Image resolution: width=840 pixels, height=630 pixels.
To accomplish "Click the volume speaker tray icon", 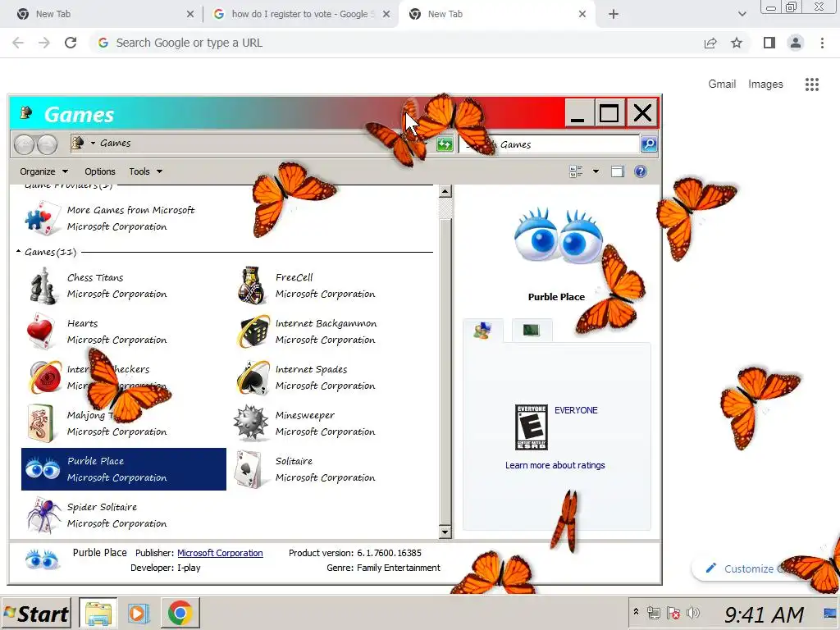I will (x=693, y=612).
